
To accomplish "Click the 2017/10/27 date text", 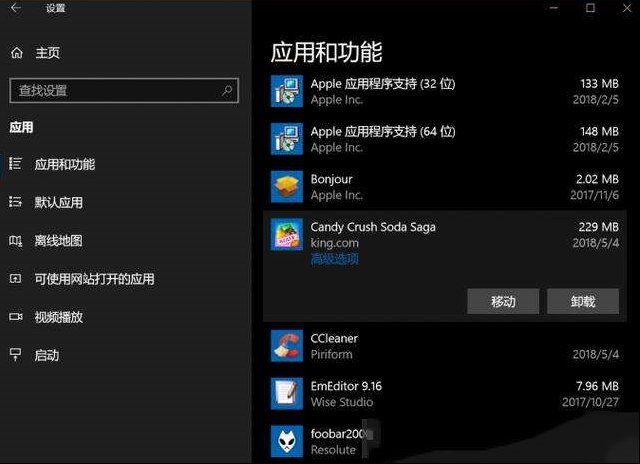I will pyautogui.click(x=590, y=402).
